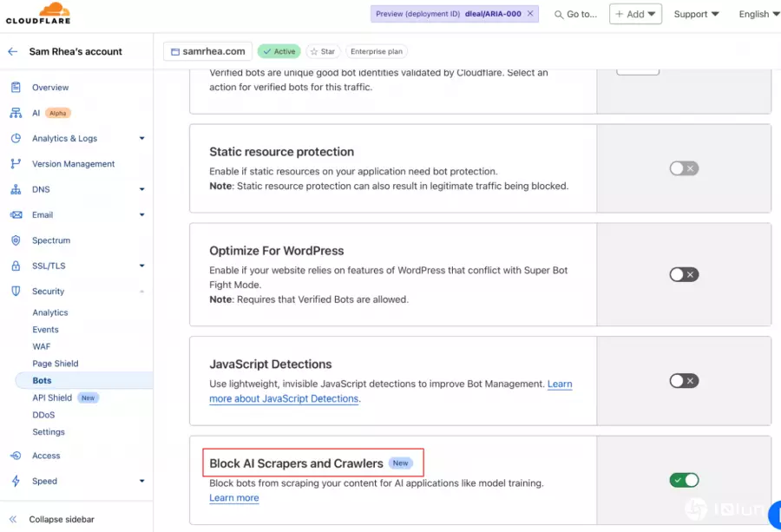This screenshot has height=532, width=781.
Task: Click Learn more under Block AI Scrapers
Action: click(x=234, y=497)
